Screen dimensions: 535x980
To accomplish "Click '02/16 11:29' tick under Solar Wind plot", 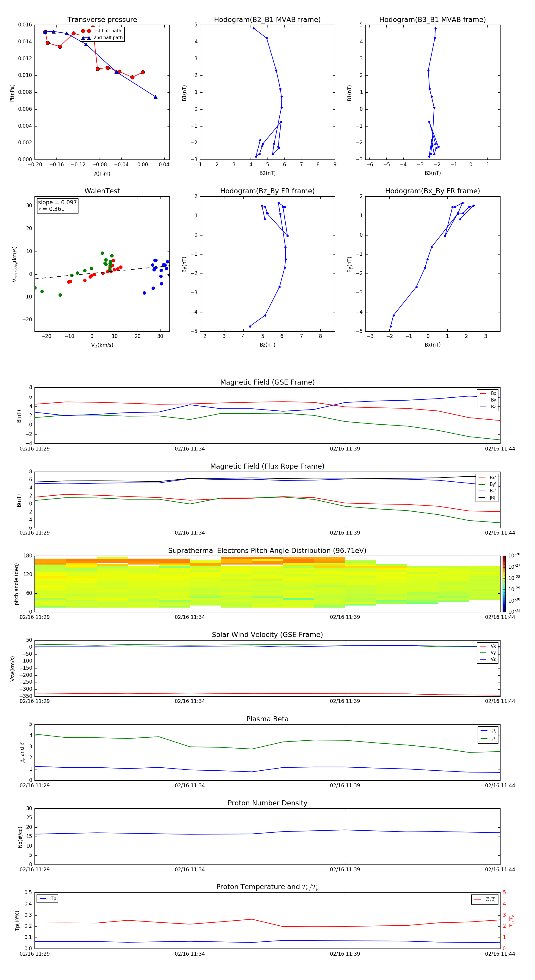I will pos(35,701).
